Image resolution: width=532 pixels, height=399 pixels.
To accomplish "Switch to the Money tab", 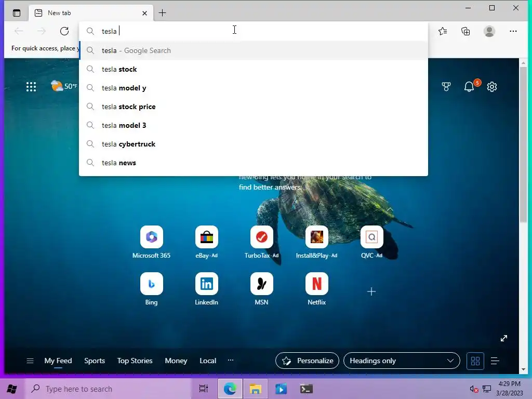I will (176, 361).
